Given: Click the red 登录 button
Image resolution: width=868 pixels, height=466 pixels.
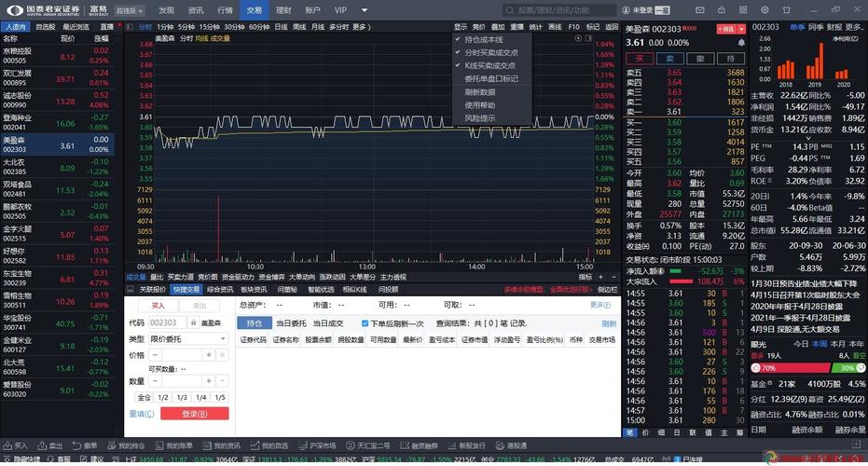Looking at the screenshot, I should click(194, 414).
